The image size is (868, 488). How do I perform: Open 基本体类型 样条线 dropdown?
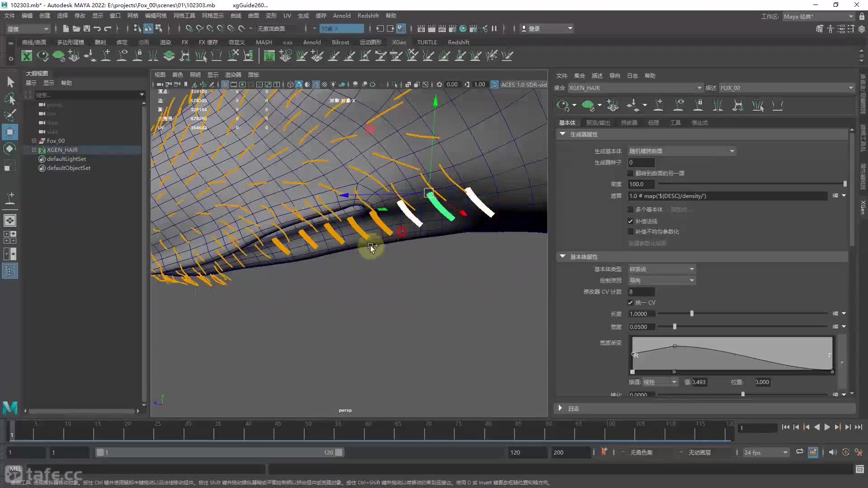pyautogui.click(x=662, y=269)
